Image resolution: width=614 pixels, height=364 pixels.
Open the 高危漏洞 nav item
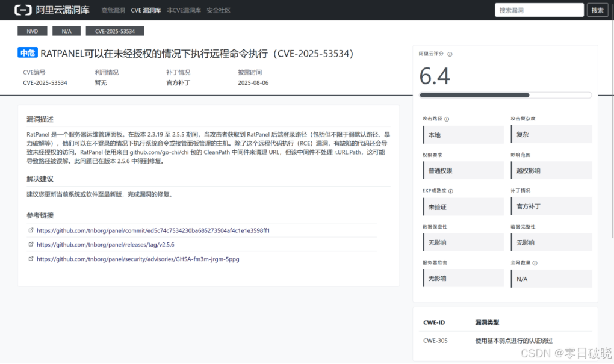113,11
